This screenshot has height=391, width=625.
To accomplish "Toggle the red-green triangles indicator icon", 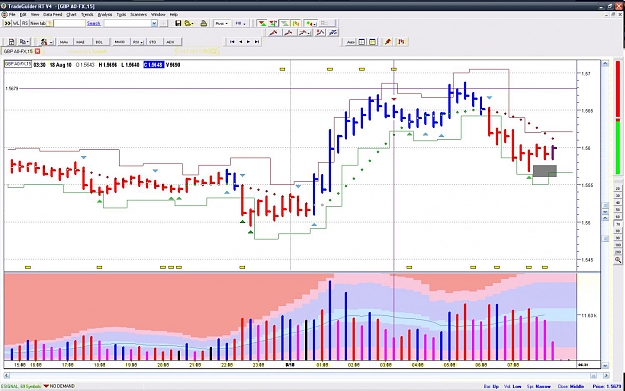I will (261, 24).
